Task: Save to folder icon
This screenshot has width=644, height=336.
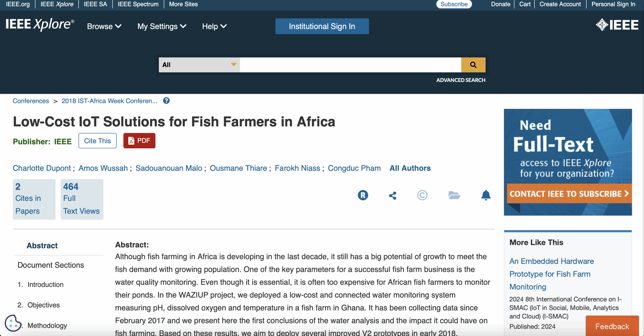Action: [454, 195]
